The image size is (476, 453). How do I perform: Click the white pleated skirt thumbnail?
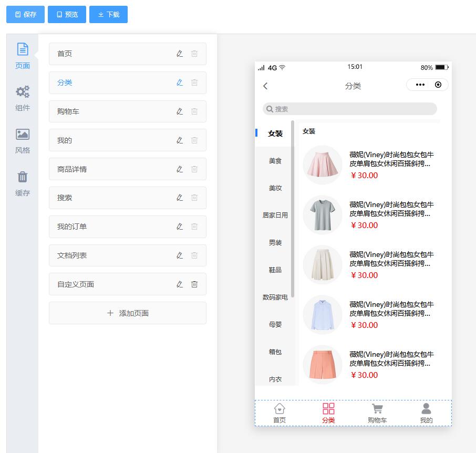tap(323, 265)
